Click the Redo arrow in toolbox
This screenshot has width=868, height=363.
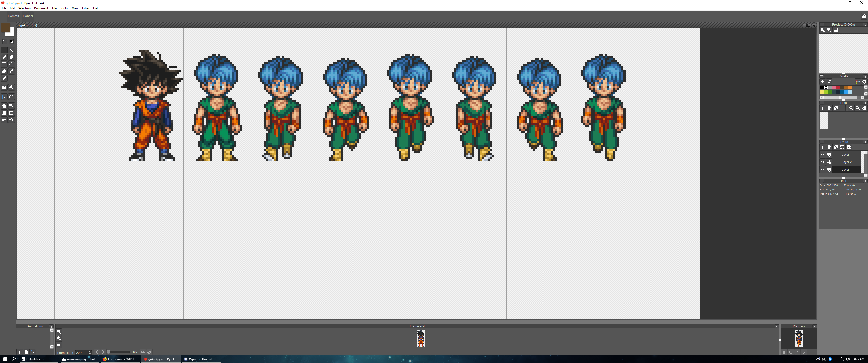pos(11,120)
